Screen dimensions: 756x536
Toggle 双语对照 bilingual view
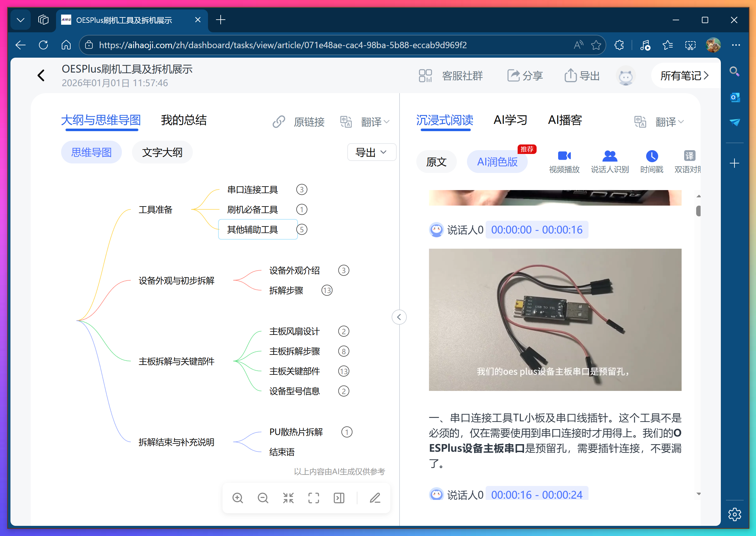click(x=688, y=162)
